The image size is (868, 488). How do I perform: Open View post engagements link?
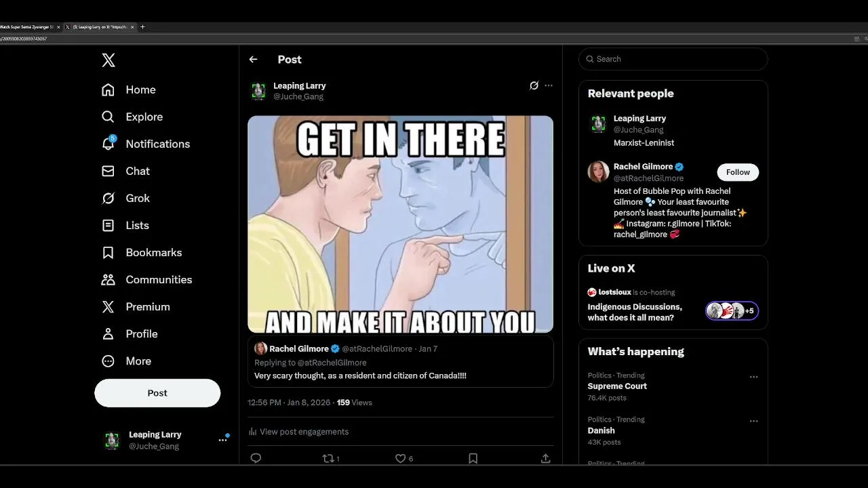(x=304, y=432)
